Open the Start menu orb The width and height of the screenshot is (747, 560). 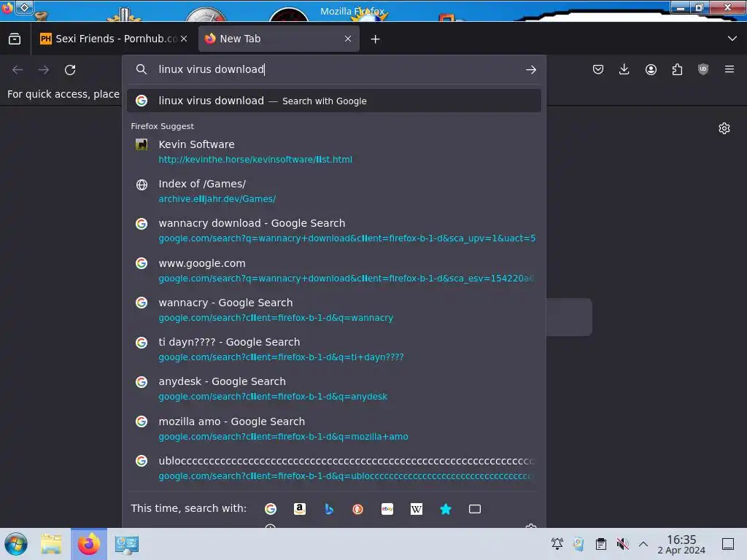(16, 544)
